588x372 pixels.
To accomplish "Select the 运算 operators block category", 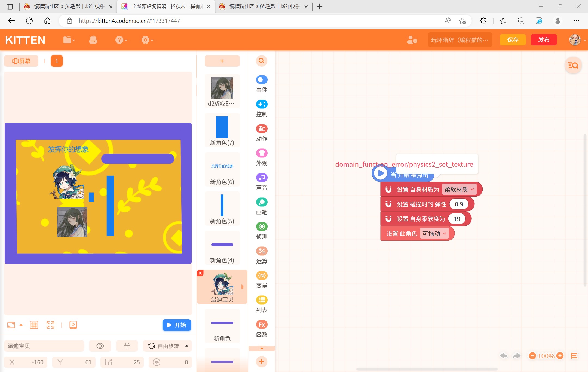I will click(262, 255).
